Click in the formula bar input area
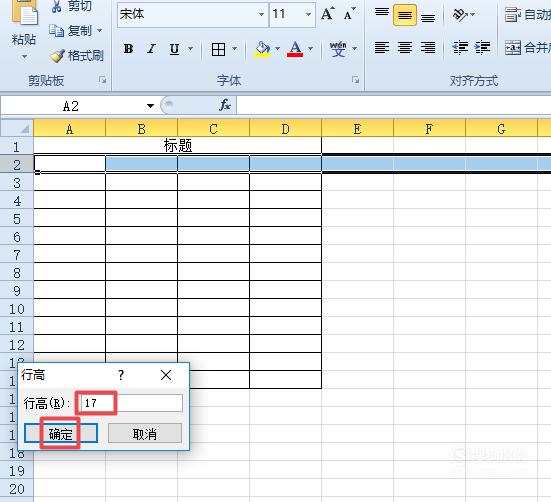Viewport: 551px width, 502px height. click(394, 106)
